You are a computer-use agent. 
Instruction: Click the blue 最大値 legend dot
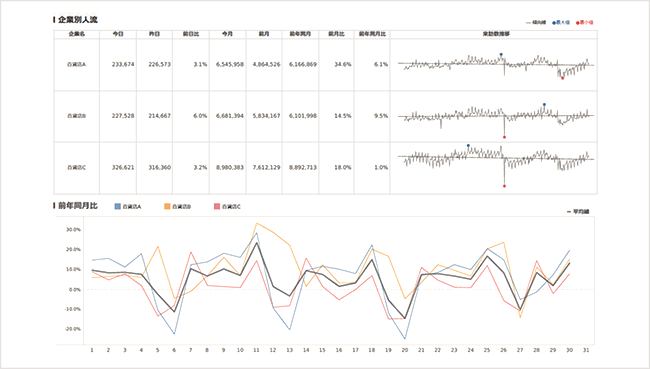[554, 23]
